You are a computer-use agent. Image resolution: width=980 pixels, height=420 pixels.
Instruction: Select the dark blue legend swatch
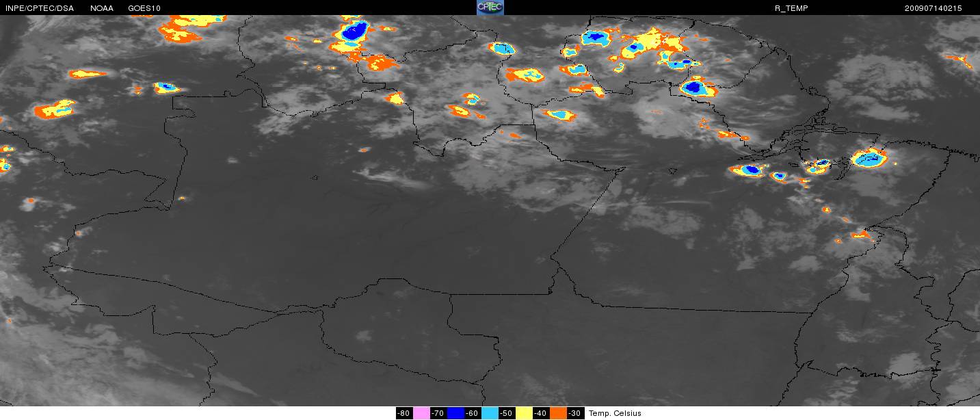click(455, 413)
